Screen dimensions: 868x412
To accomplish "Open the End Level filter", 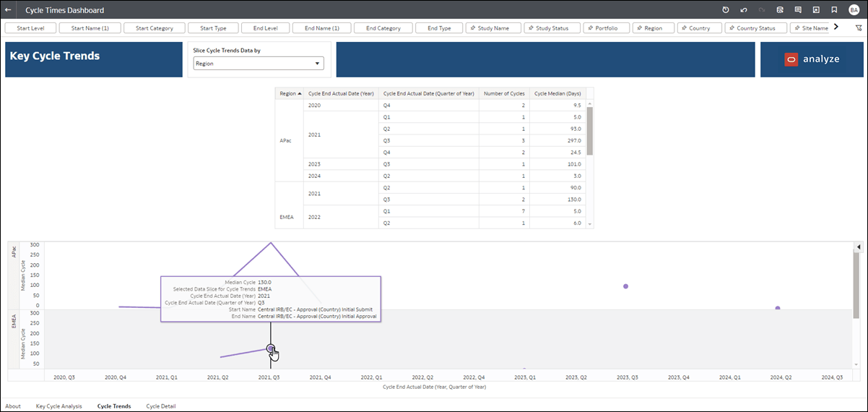I will tap(265, 28).
